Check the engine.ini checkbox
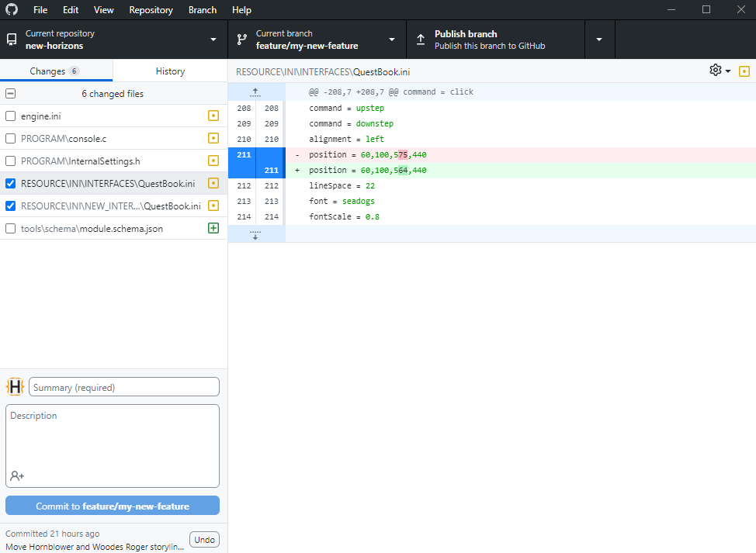This screenshot has width=756, height=553. click(x=11, y=116)
